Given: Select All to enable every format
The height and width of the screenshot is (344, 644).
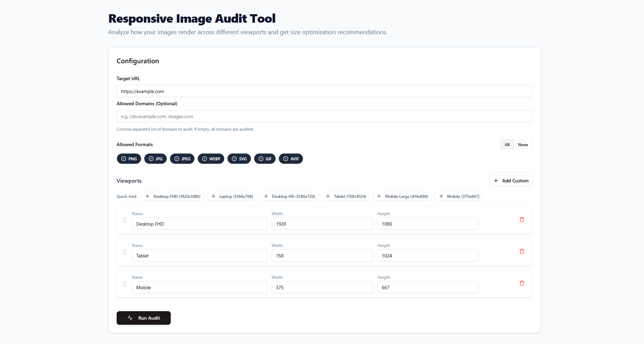Looking at the screenshot, I should coord(507,144).
